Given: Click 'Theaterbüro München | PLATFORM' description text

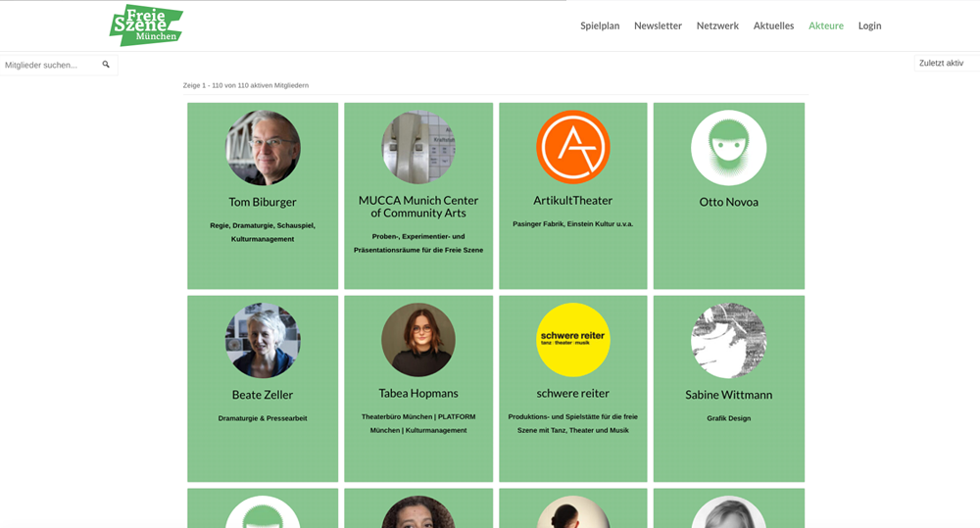Looking at the screenshot, I should point(418,423).
